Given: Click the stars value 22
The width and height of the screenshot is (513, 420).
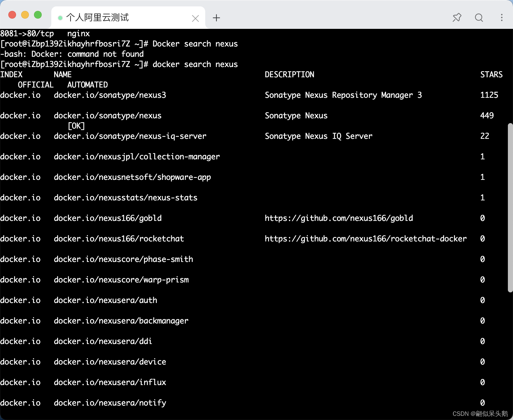Looking at the screenshot, I should point(485,136).
